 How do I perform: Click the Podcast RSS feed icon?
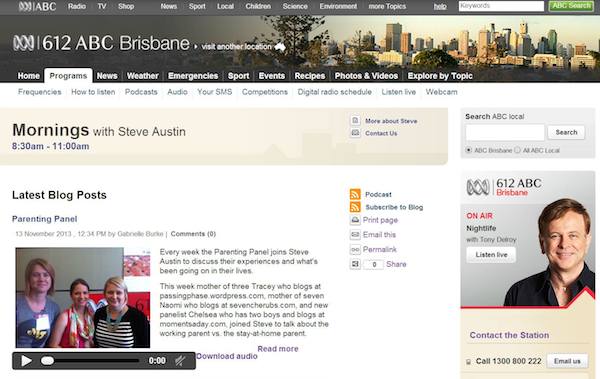coord(355,194)
